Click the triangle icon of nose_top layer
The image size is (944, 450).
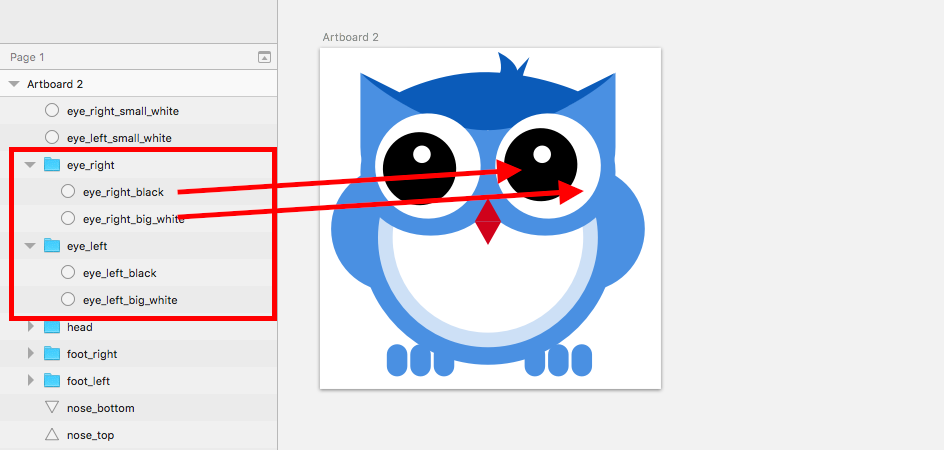point(52,434)
